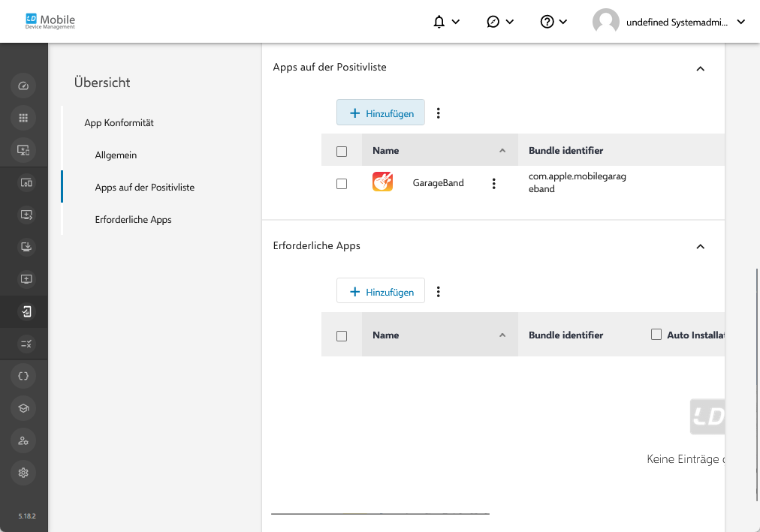The width and height of the screenshot is (760, 532).
Task: Open the apps grid icon in sidebar
Action: pyautogui.click(x=23, y=118)
